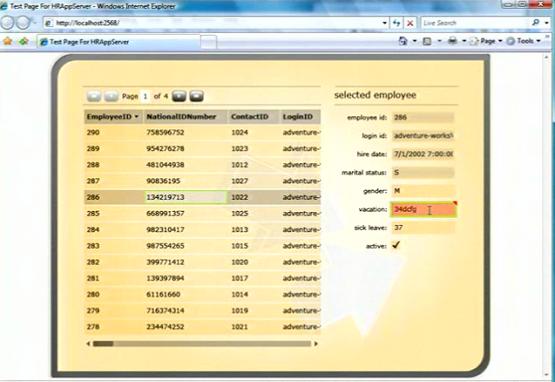This screenshot has height=382, width=555.
Task: Go to next page in data pager
Action: point(179,96)
